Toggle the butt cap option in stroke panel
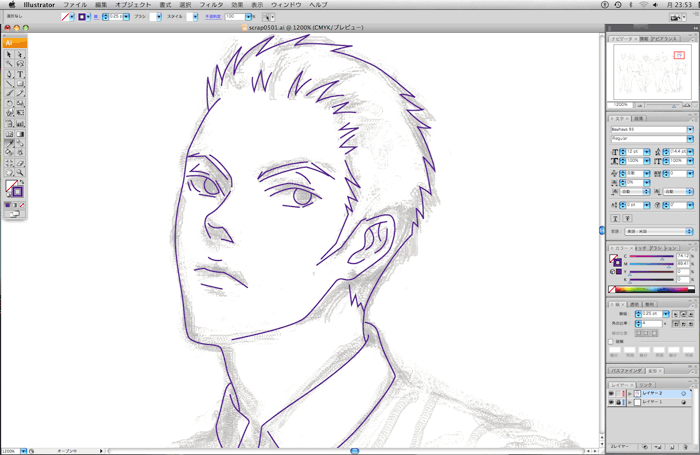The height and width of the screenshot is (455, 700). point(675,314)
